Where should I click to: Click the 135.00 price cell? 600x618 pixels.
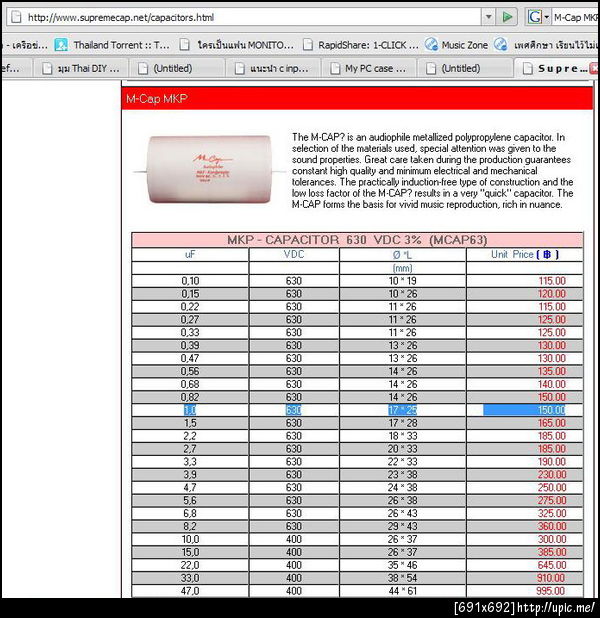point(525,371)
